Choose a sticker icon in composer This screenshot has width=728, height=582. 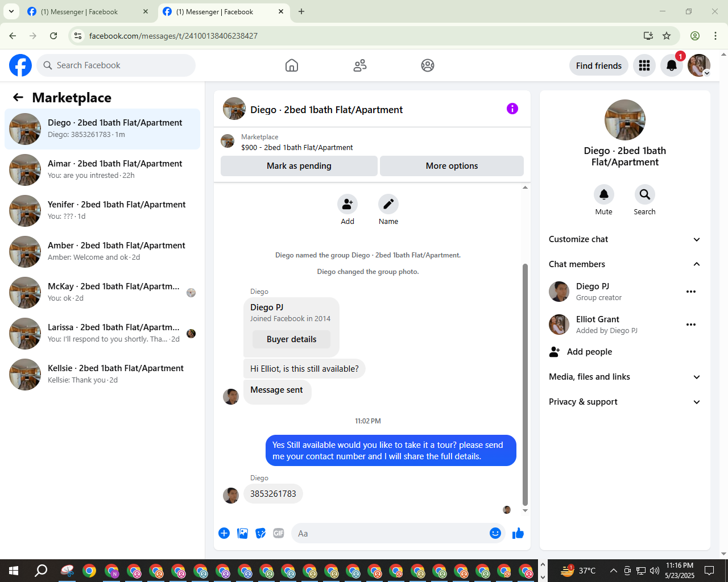tap(260, 533)
